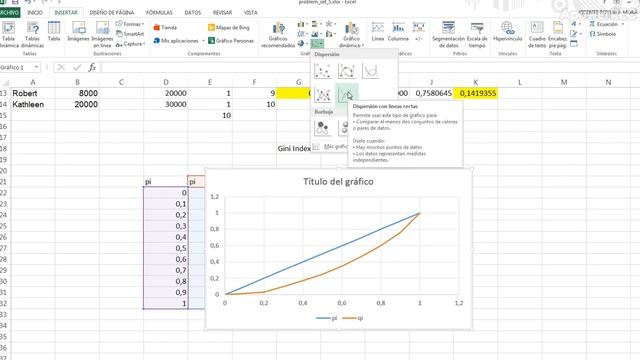Open Gráficos recomendados
This screenshot has width=640, height=360.
point(278,35)
